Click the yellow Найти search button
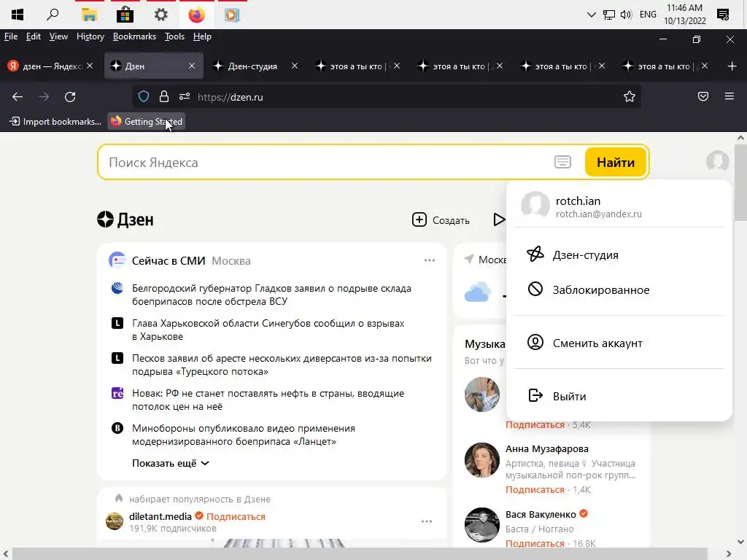 (x=616, y=163)
